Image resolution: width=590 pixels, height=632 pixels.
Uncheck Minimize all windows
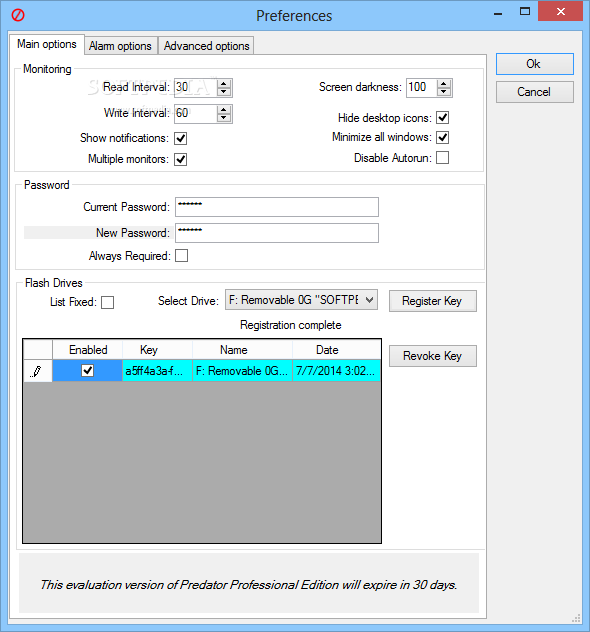coord(442,137)
